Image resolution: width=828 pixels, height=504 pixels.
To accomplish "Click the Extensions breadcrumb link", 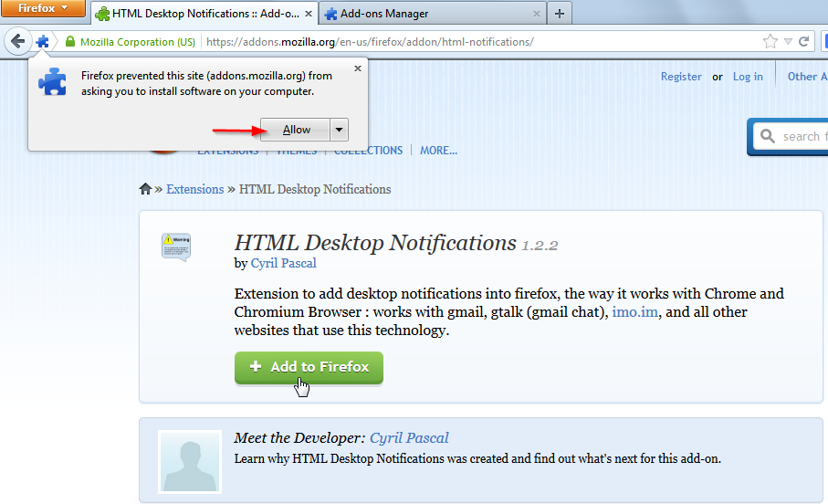I will point(194,189).
